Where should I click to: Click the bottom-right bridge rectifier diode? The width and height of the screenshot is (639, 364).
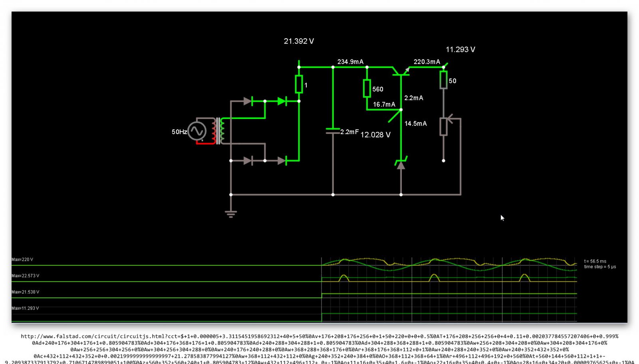click(282, 160)
